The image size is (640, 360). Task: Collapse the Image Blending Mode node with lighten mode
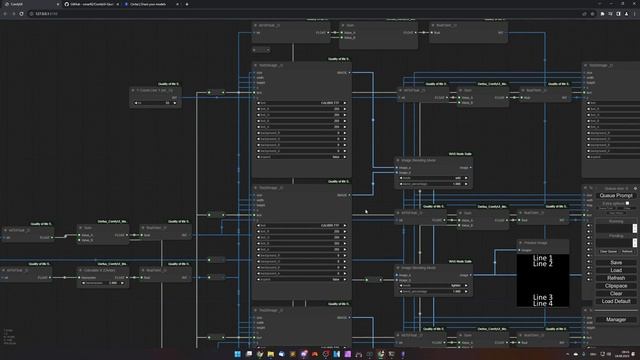[398, 268]
